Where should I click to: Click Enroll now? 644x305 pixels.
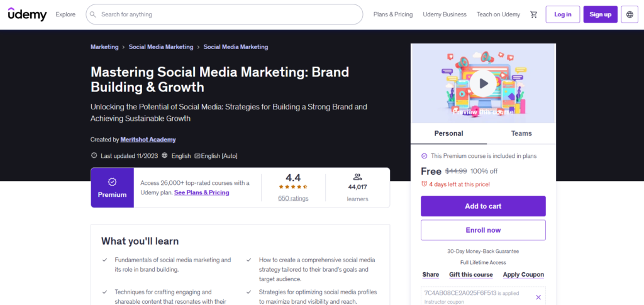[x=483, y=230]
